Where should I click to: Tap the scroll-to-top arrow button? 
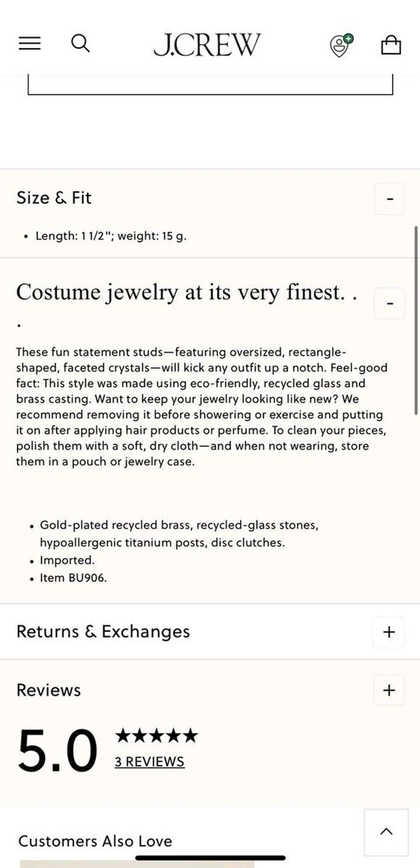(x=386, y=832)
